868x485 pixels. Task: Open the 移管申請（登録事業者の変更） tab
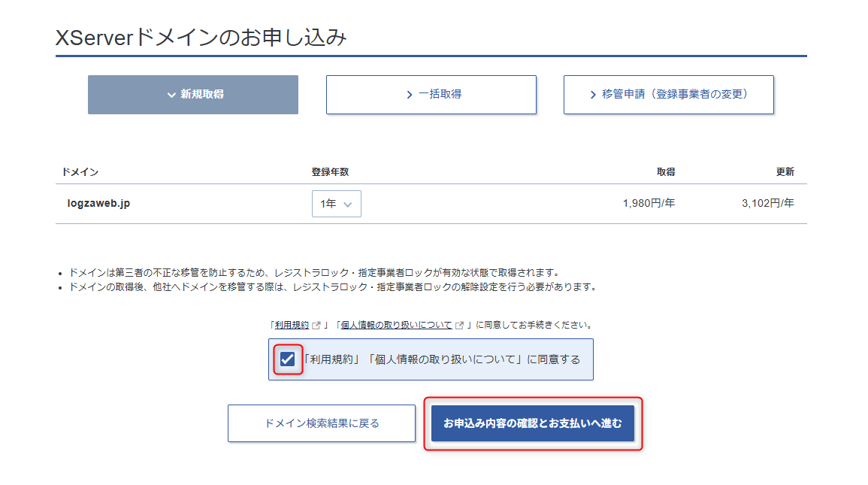click(x=668, y=95)
